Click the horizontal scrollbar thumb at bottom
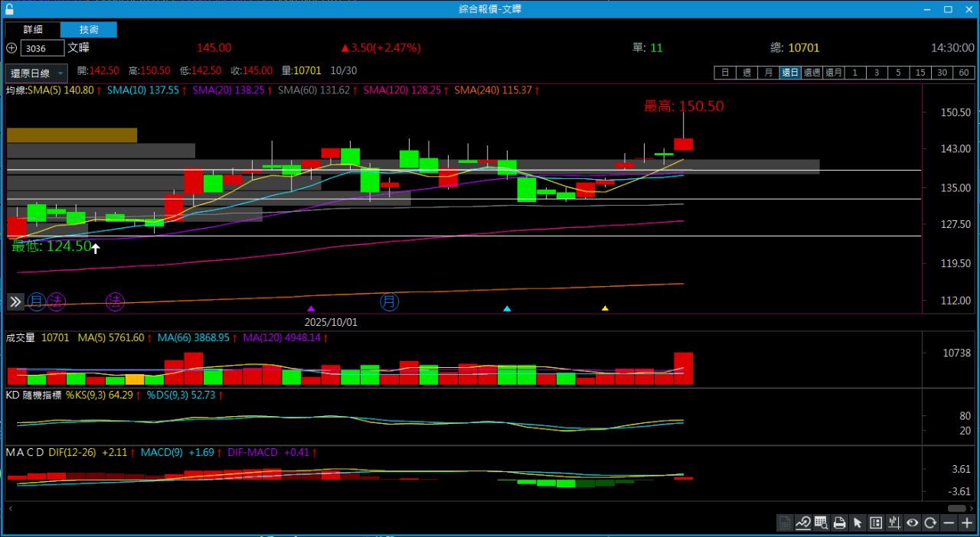 pos(956,508)
